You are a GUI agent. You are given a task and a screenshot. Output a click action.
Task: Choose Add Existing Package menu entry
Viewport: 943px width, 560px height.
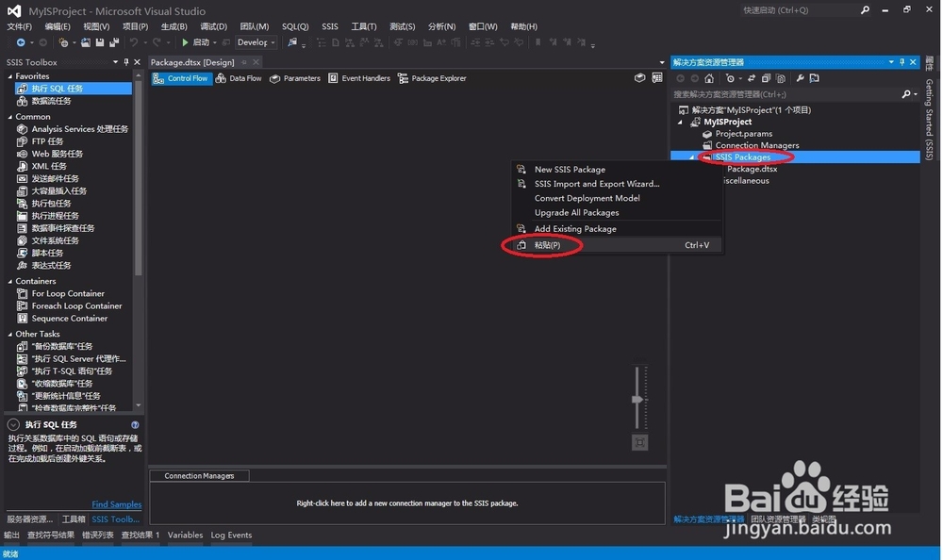pyautogui.click(x=617, y=229)
